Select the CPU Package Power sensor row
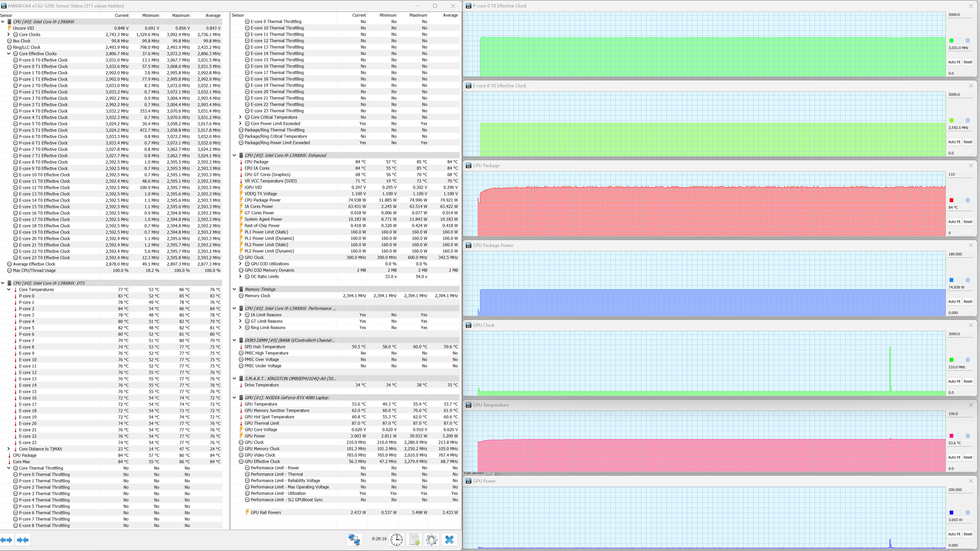The image size is (980, 551). click(263, 200)
